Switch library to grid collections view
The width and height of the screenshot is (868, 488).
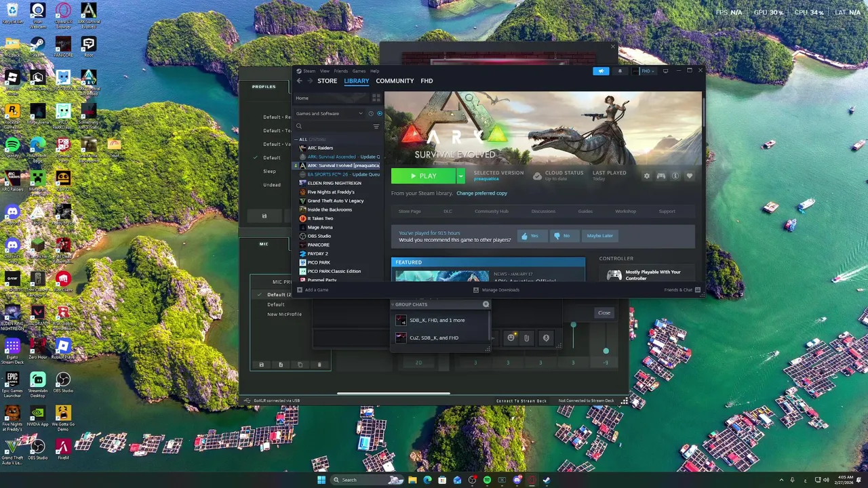click(x=376, y=98)
